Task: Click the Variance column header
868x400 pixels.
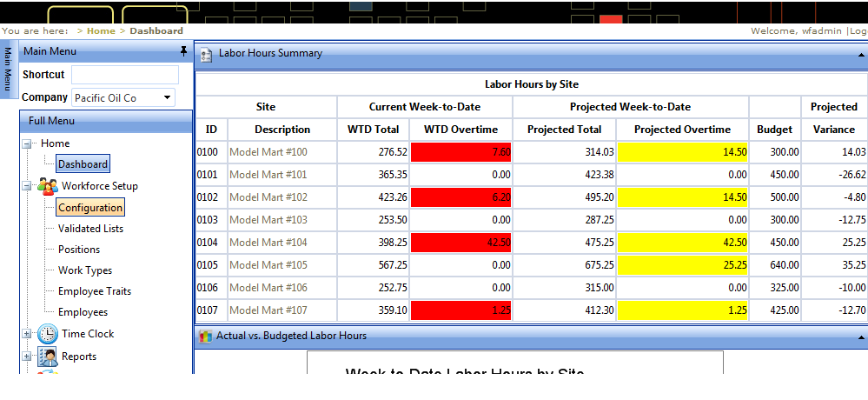Action: pos(833,130)
